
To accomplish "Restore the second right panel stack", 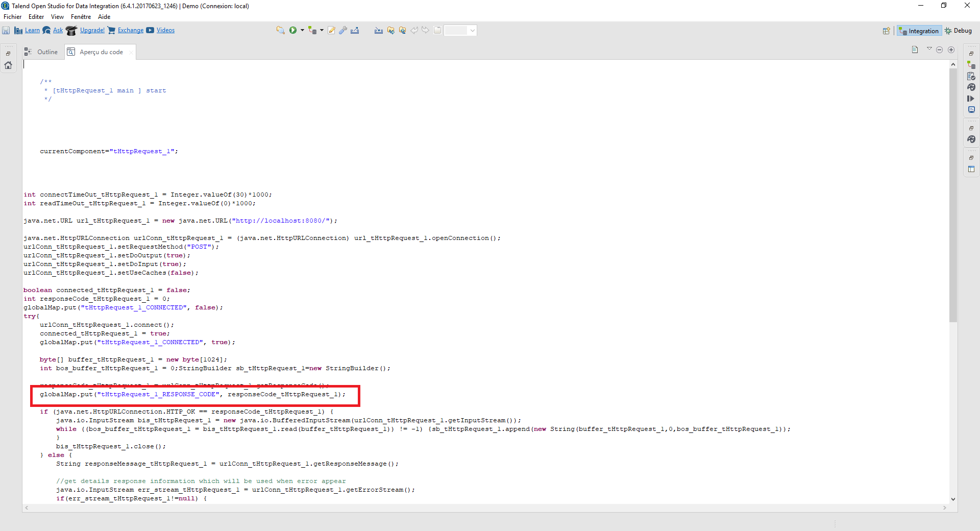I will [971, 128].
